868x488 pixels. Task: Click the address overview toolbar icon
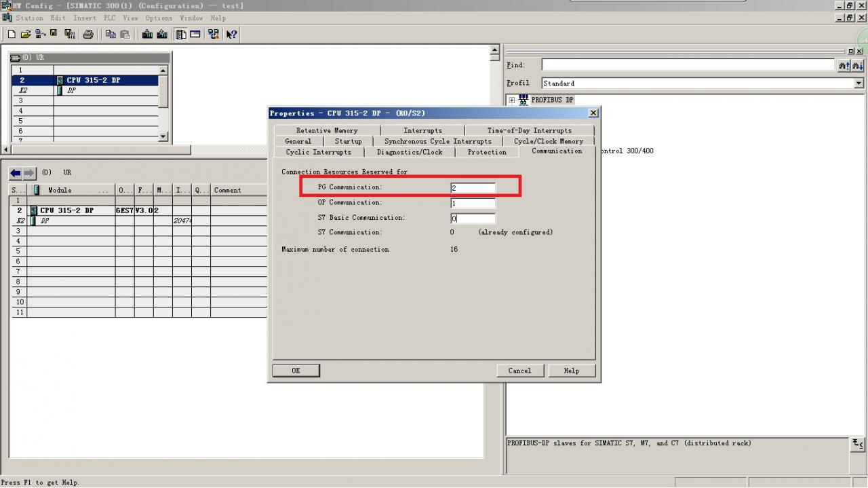tap(195, 34)
